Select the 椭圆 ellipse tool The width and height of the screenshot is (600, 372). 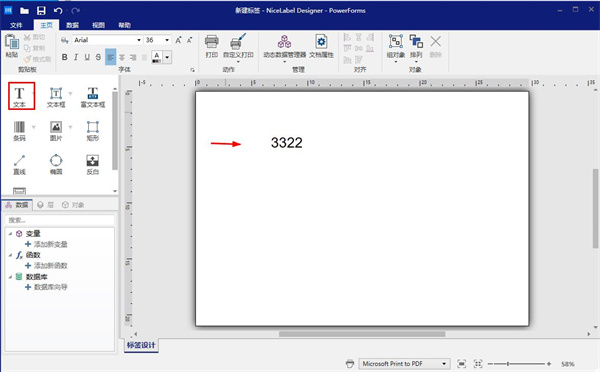[56, 164]
